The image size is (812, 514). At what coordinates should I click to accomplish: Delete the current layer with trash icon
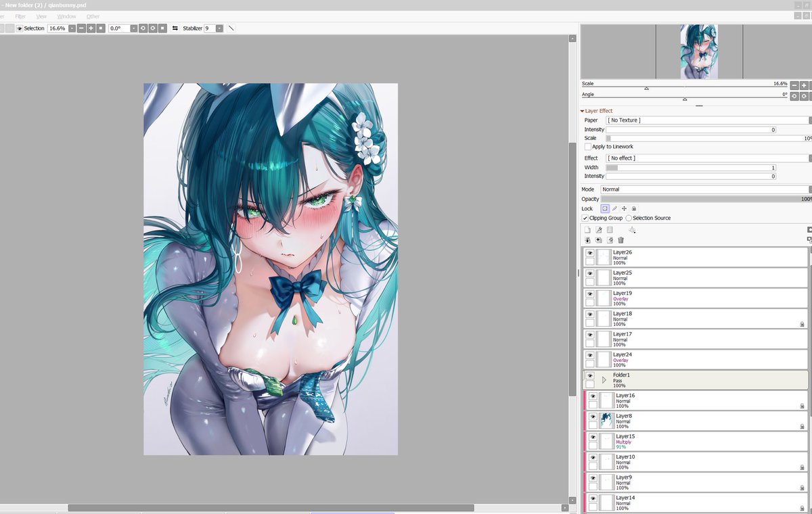click(621, 239)
